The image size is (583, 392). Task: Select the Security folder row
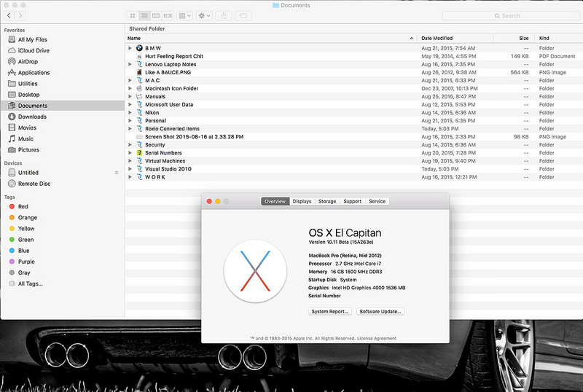tap(354, 145)
